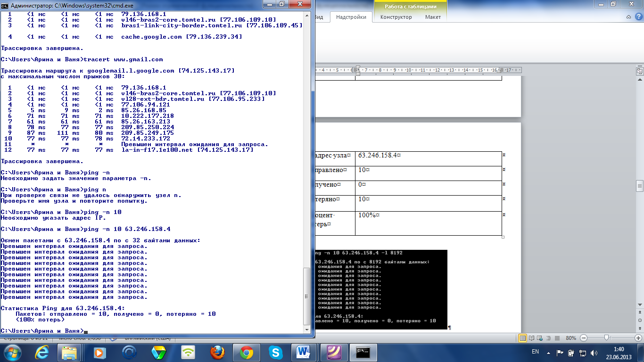The width and height of the screenshot is (644, 362).
Task: Open partially hidden Вид tab in Word
Action: click(x=319, y=17)
